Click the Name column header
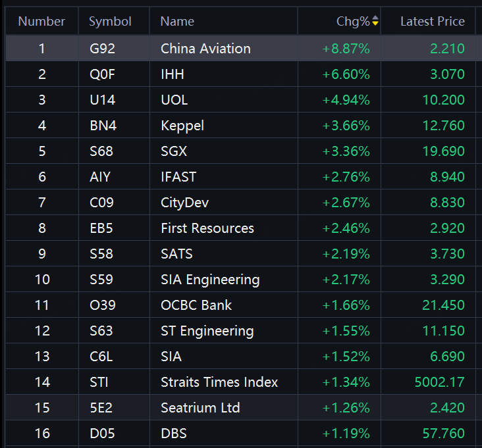The image size is (482, 448). pyautogui.click(x=177, y=22)
